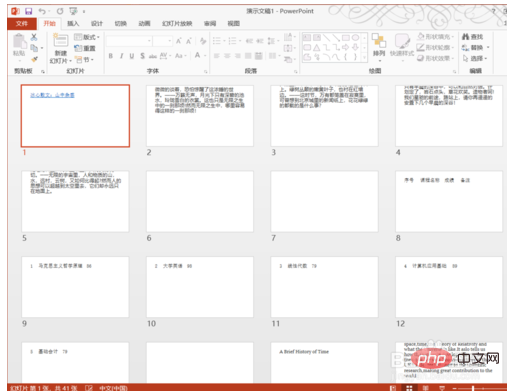Screen dimensions: 510x391
Task: Click the Redo icon in quick access toolbar
Action: [x=60, y=11]
